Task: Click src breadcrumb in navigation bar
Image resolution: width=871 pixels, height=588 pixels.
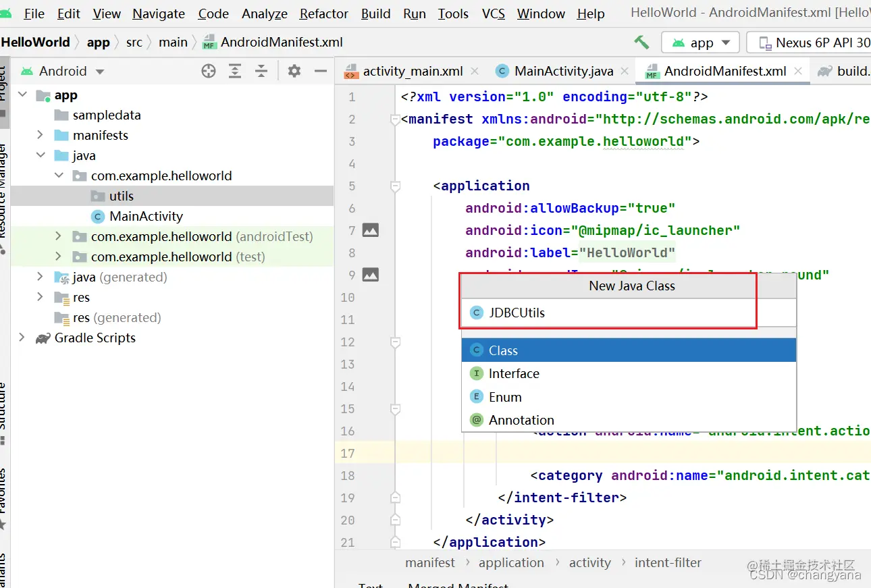Action: [x=134, y=42]
